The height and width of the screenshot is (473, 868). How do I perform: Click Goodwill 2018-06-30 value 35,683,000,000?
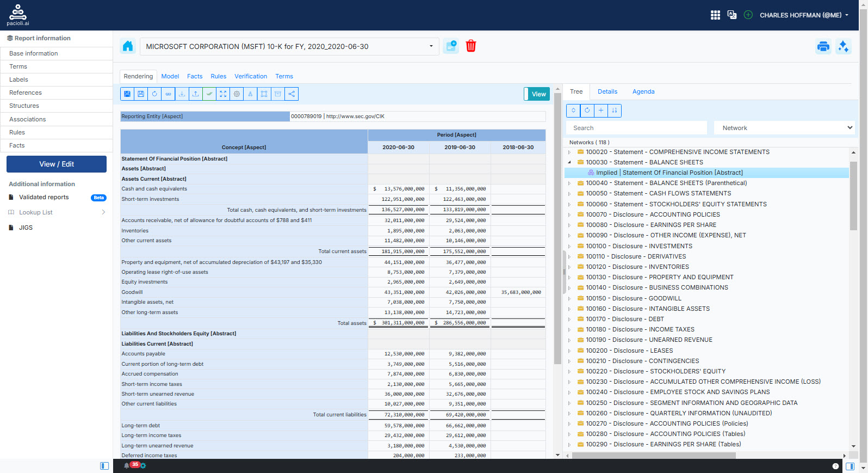pos(521,292)
